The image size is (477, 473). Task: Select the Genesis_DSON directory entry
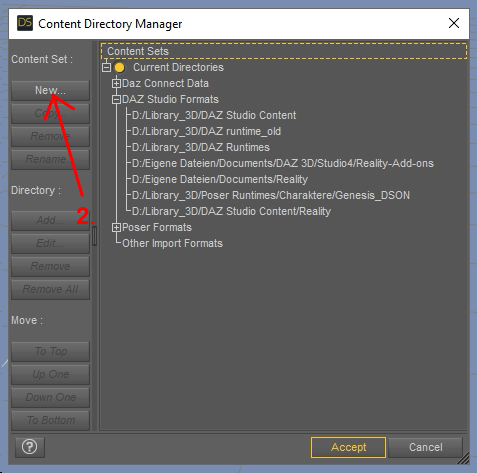pos(271,195)
